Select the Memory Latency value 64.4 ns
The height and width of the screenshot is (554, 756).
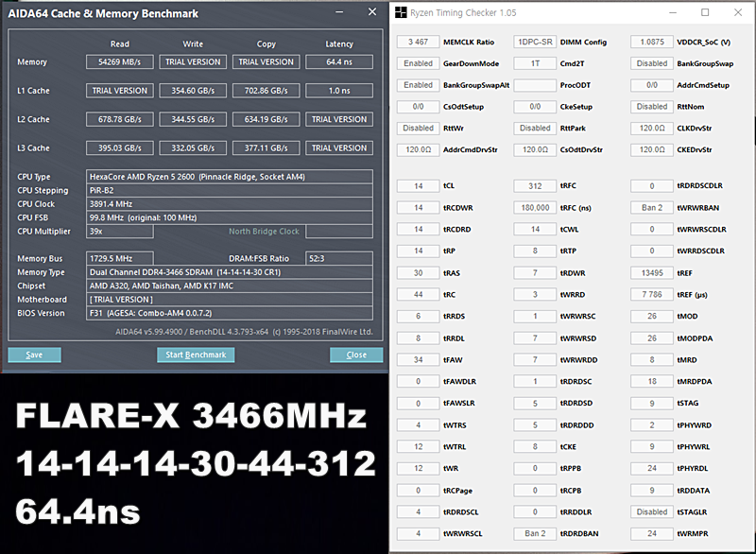[339, 62]
